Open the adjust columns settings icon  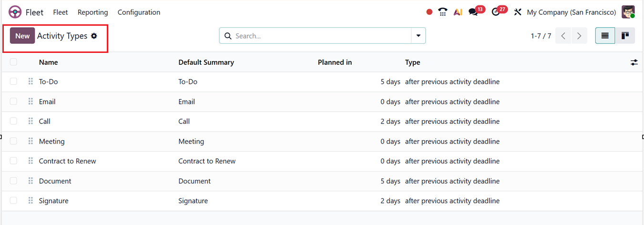pos(634,62)
